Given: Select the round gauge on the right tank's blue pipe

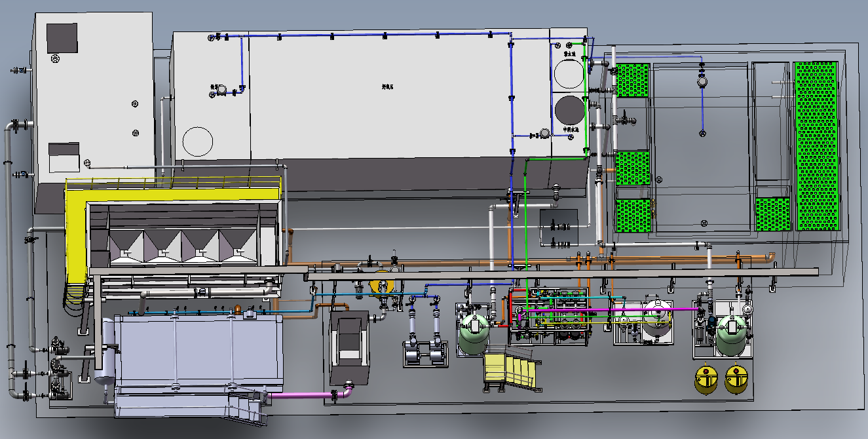Looking at the screenshot, I should tap(702, 81).
